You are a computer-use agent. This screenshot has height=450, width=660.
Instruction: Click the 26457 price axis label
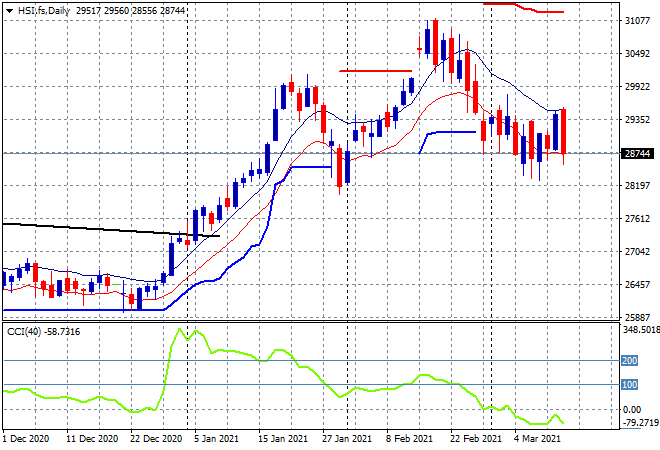(x=637, y=285)
